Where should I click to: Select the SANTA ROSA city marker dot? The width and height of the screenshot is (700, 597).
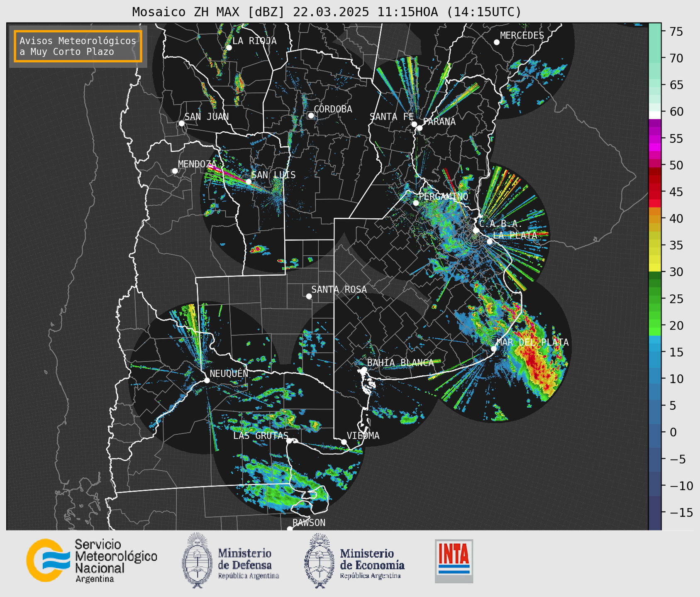(309, 296)
